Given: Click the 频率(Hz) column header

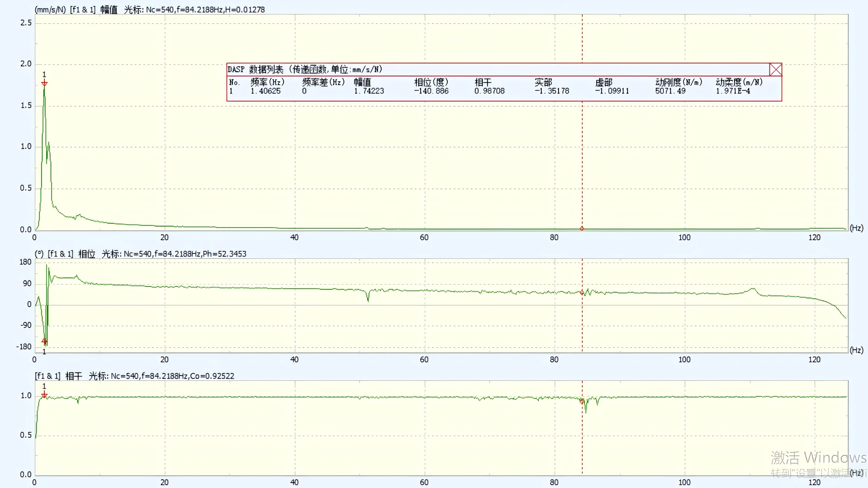Looking at the screenshot, I should (x=267, y=82).
